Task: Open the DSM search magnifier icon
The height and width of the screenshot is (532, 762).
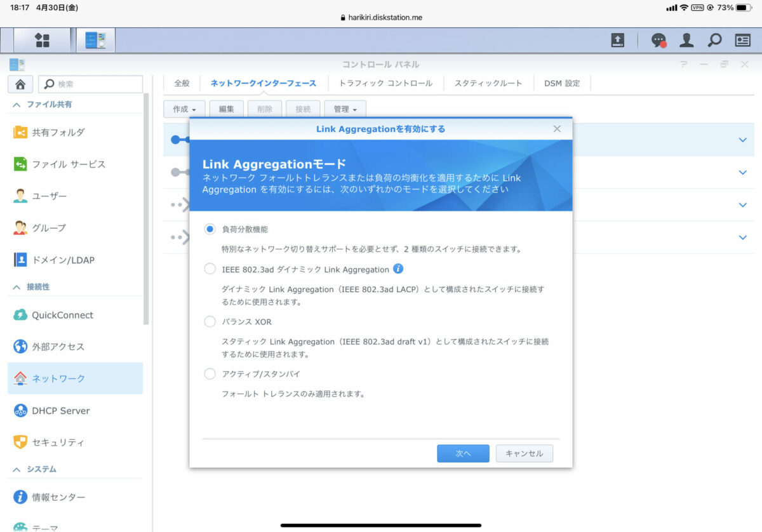Action: pos(715,41)
